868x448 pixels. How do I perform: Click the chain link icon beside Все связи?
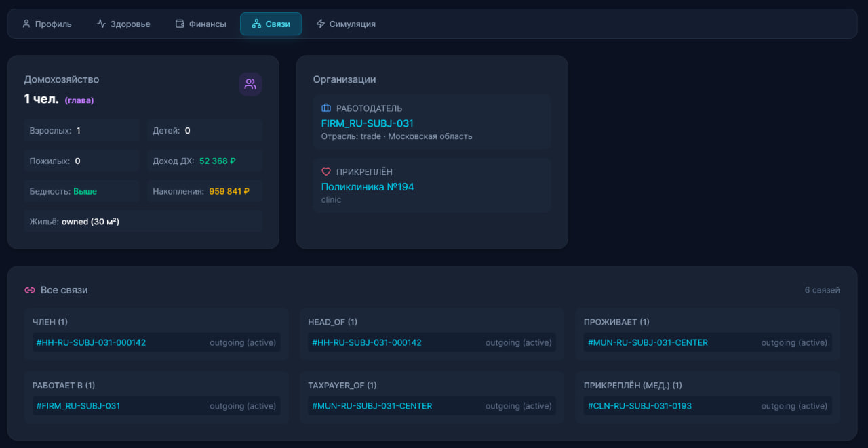(30, 290)
